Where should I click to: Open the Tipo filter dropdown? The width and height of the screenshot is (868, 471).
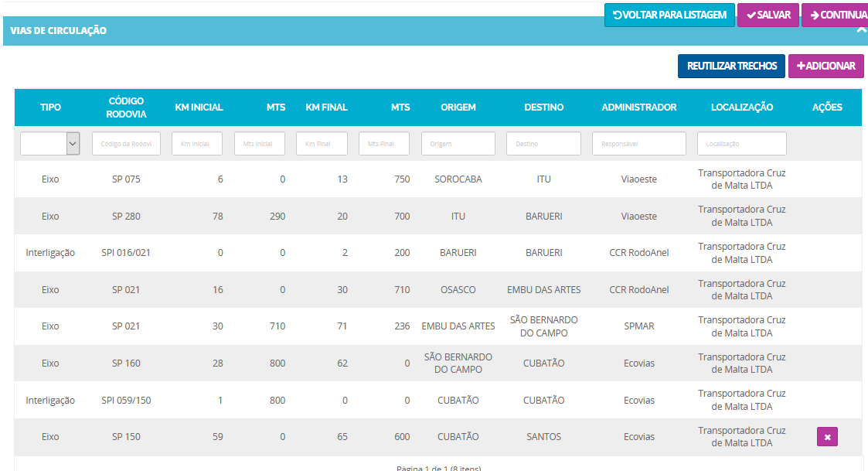coord(50,143)
